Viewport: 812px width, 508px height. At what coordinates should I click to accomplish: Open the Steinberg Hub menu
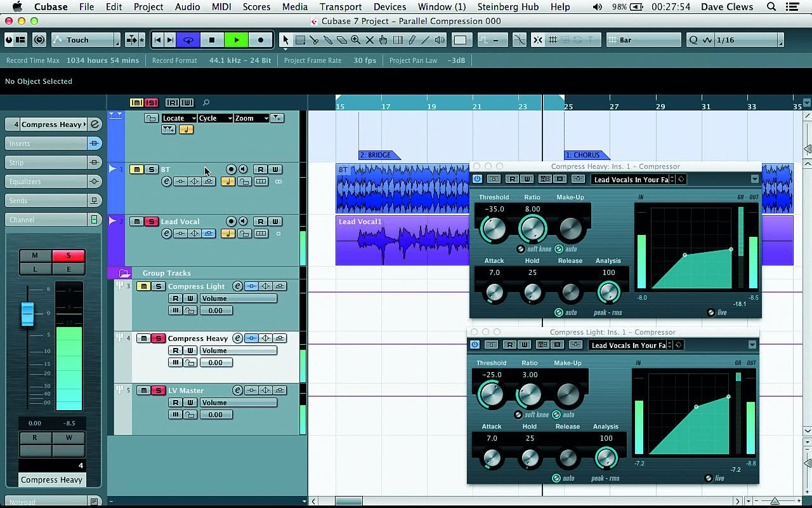point(507,7)
